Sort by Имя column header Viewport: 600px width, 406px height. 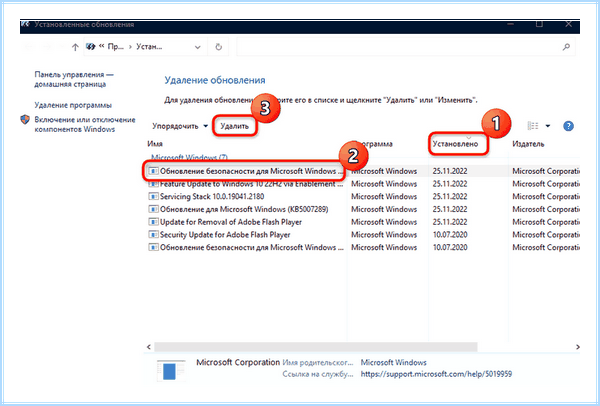pos(155,144)
